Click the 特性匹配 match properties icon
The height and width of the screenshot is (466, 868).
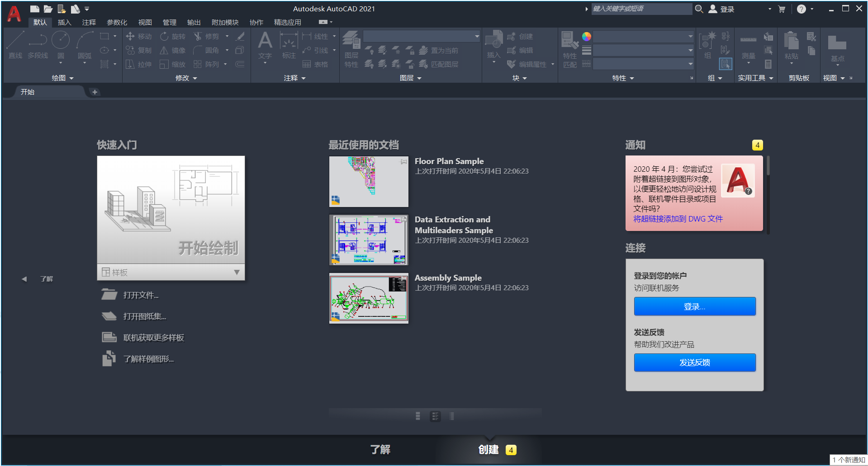point(570,49)
